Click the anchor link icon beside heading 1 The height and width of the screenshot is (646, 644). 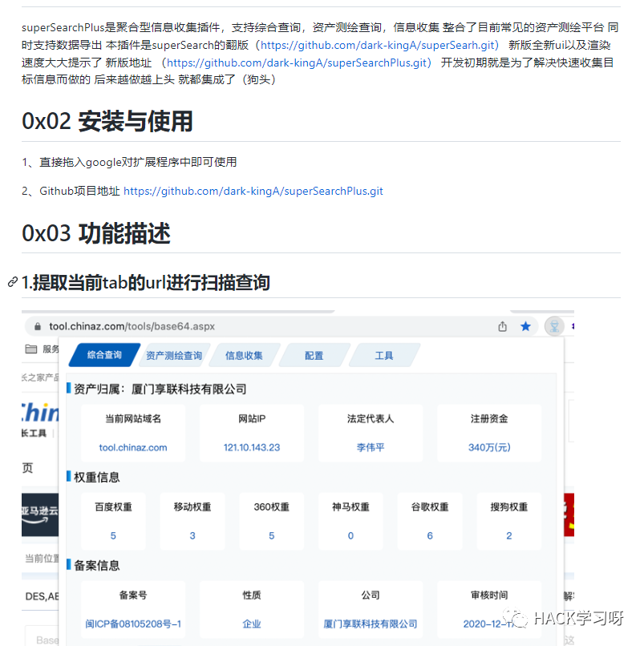pos(13,282)
